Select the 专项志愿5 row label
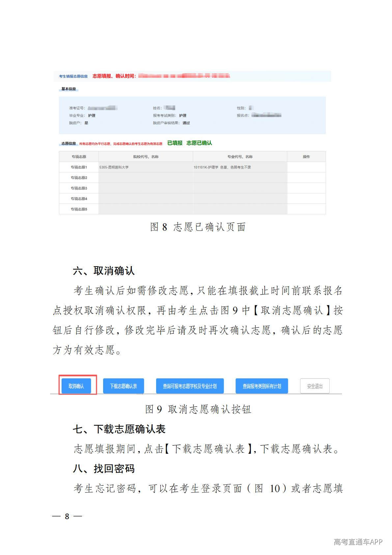This screenshot has height=555, width=392. coord(79,209)
